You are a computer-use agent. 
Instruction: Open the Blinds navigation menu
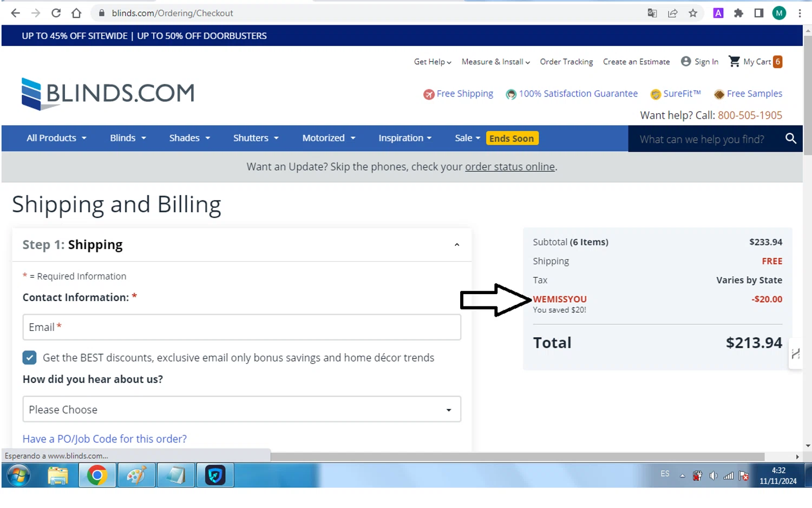[128, 138]
